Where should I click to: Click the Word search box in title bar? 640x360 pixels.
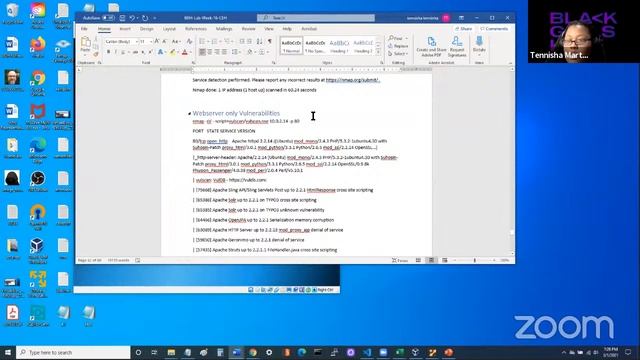click(x=316, y=18)
